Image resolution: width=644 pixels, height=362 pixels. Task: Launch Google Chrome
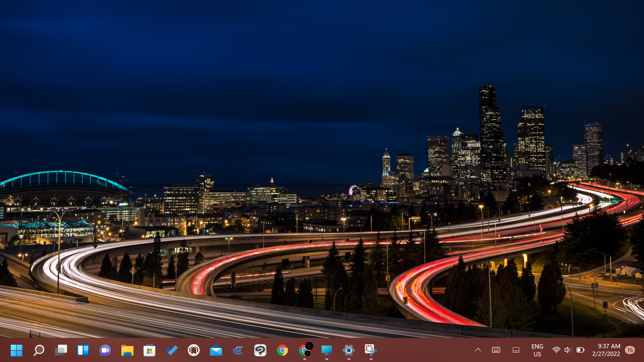pyautogui.click(x=282, y=350)
